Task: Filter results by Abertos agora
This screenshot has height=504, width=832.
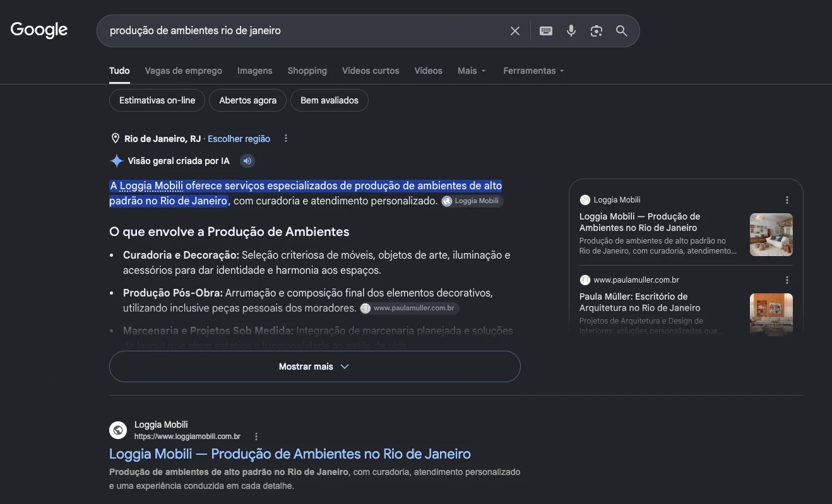Action: tap(248, 100)
